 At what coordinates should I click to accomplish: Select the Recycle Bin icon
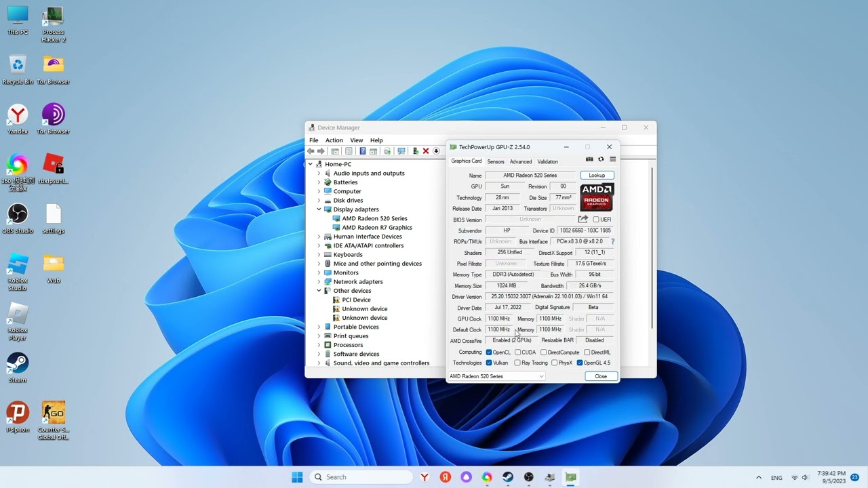(18, 70)
